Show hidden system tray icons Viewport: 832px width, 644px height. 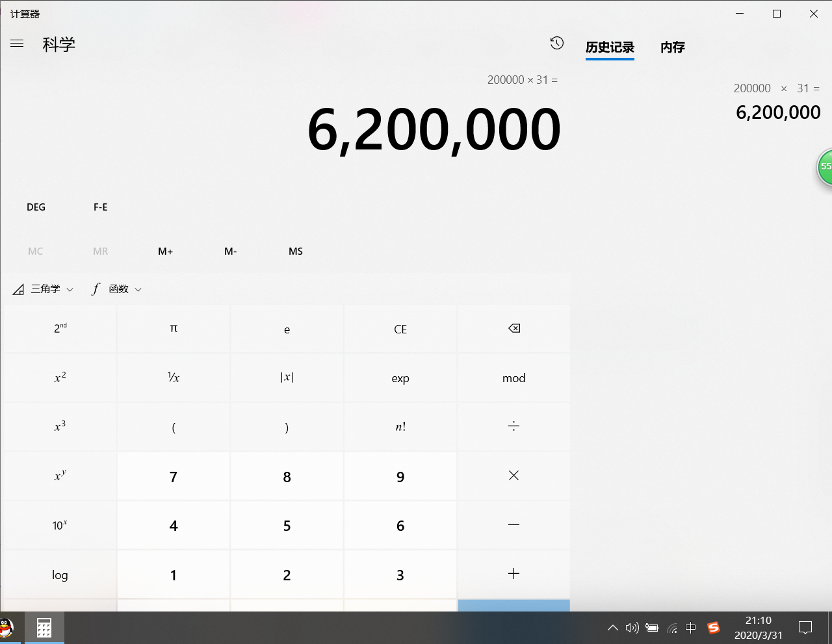[612, 628]
